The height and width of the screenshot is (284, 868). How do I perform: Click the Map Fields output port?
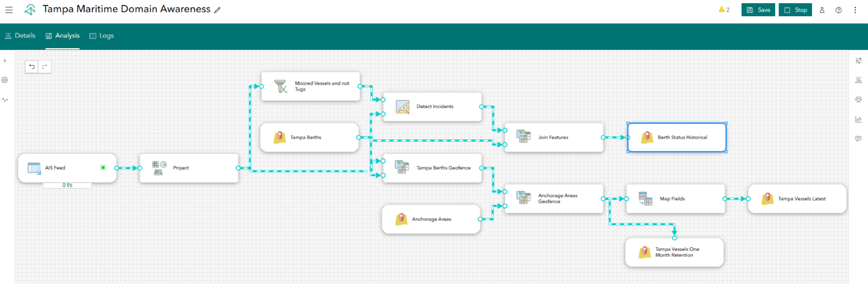coord(725,199)
